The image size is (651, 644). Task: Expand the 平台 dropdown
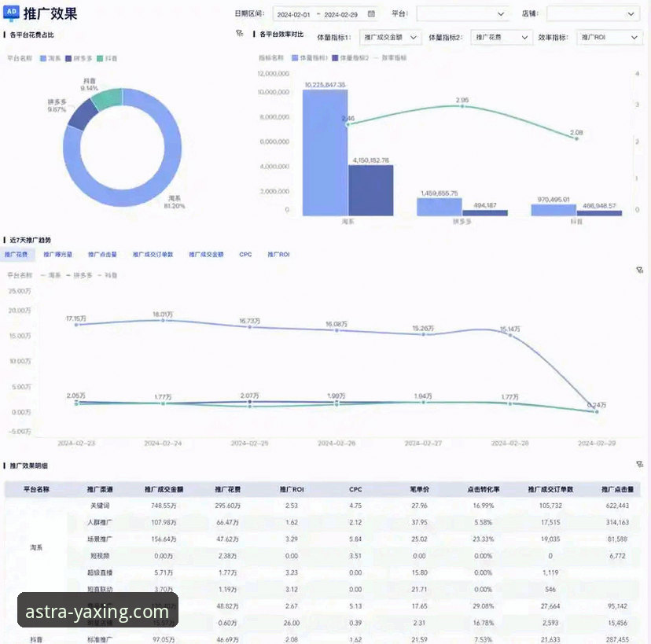click(462, 14)
